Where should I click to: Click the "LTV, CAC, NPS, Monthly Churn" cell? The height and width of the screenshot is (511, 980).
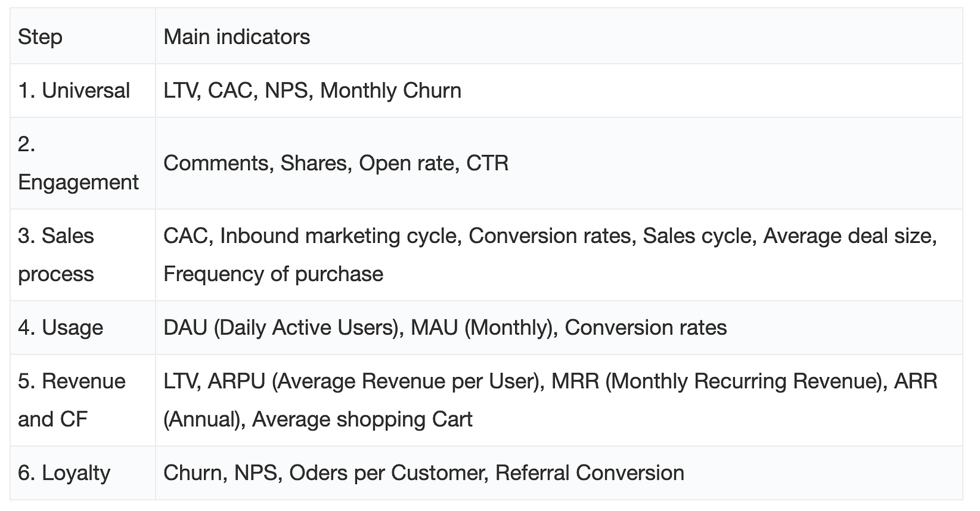[312, 91]
